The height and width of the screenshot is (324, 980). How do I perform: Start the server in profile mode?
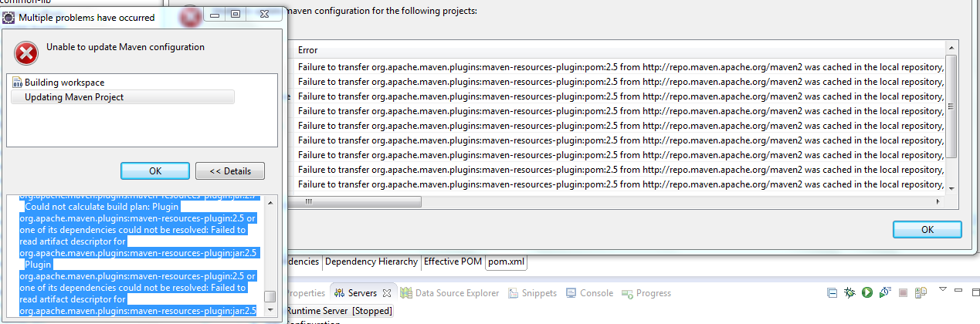pyautogui.click(x=884, y=293)
